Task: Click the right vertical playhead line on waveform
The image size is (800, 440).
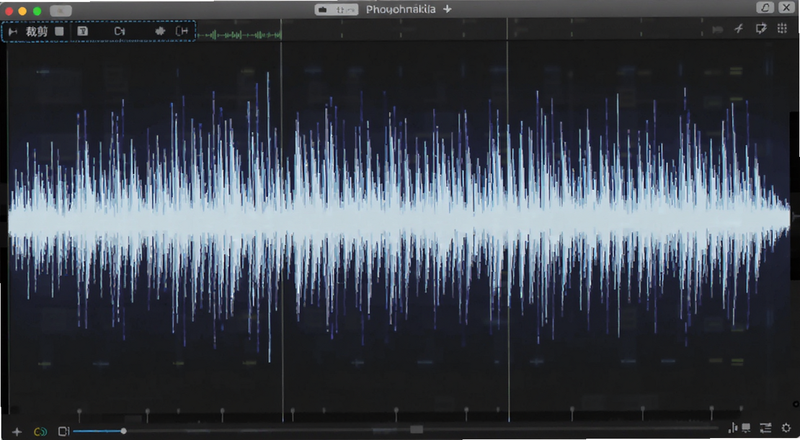Action: click(508, 221)
